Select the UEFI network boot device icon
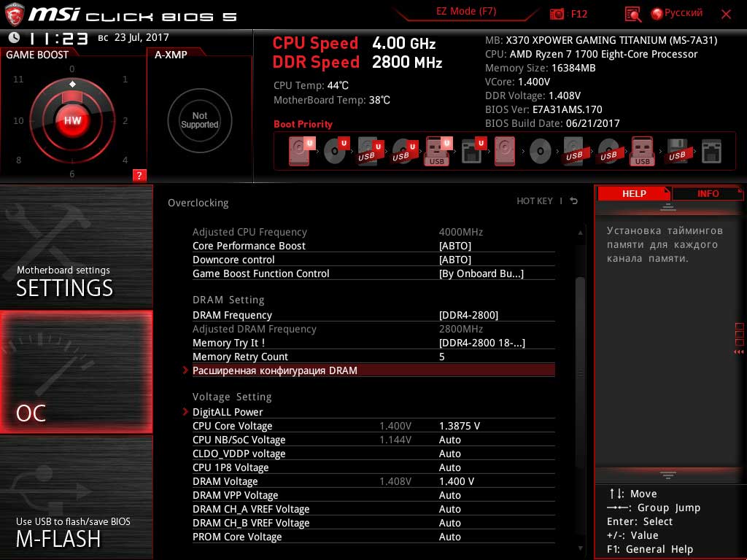This screenshot has height=560, width=747. point(473,151)
